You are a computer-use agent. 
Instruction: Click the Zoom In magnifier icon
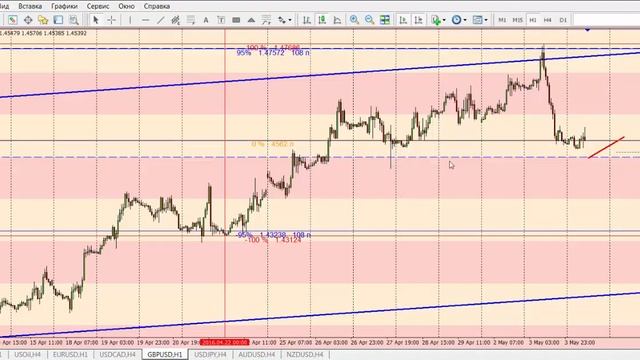(x=354, y=20)
